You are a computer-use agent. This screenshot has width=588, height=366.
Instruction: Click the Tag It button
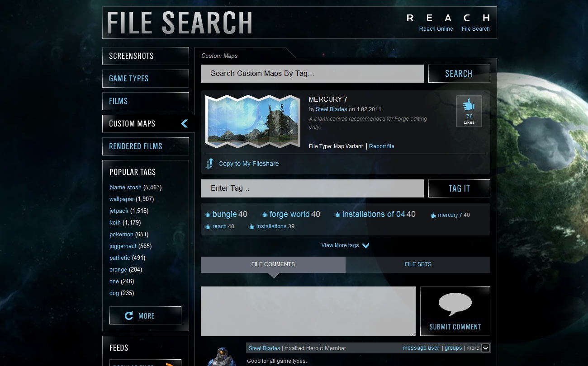(459, 188)
